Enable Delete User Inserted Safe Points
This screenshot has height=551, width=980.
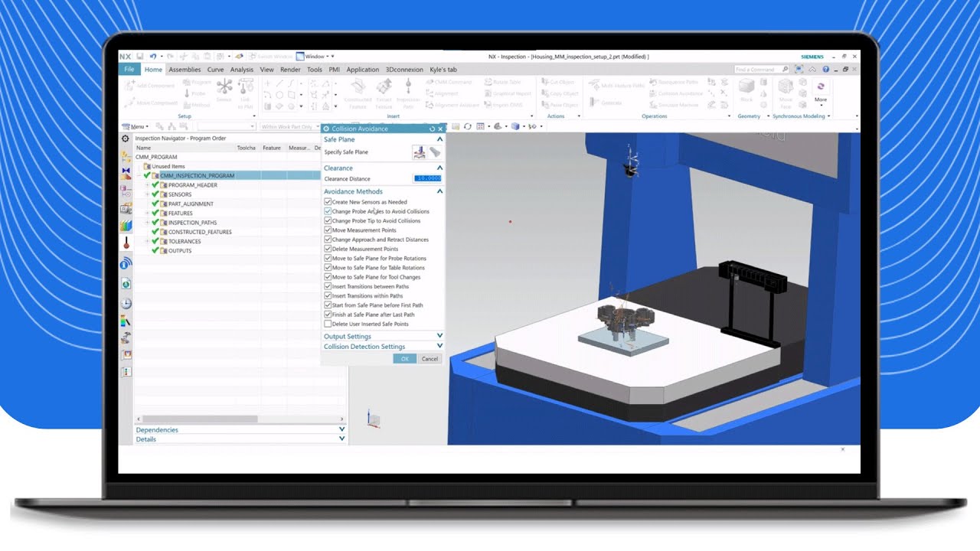pos(328,324)
